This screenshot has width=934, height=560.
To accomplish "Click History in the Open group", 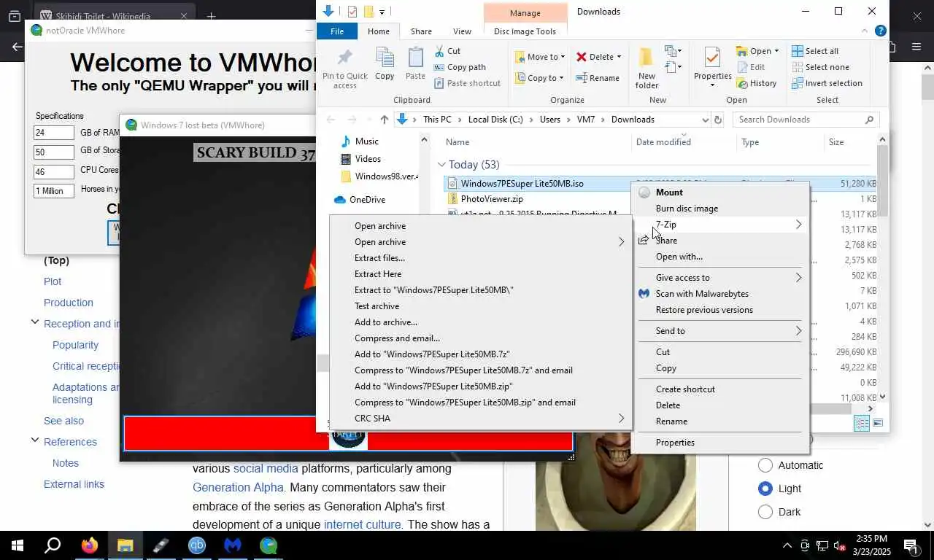I will point(756,83).
